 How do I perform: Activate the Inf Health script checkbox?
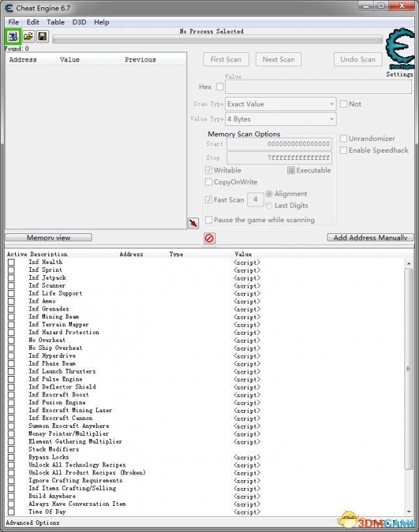(x=11, y=262)
